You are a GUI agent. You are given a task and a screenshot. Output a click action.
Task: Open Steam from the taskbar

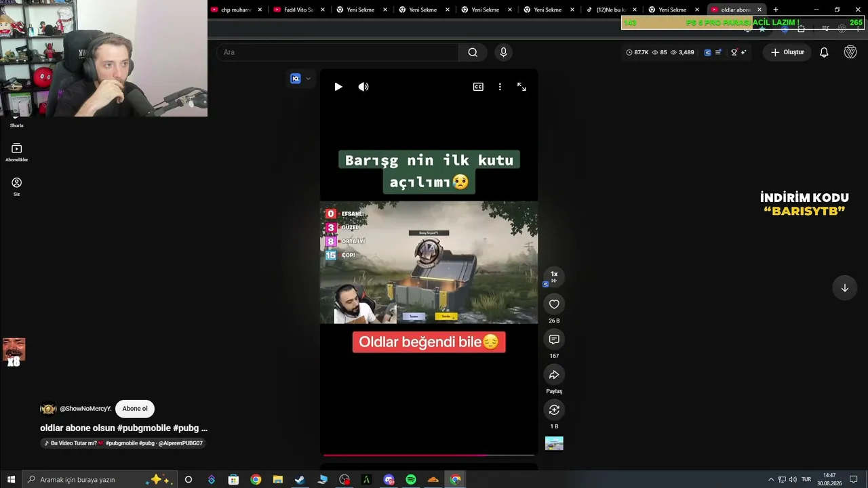coord(300,480)
